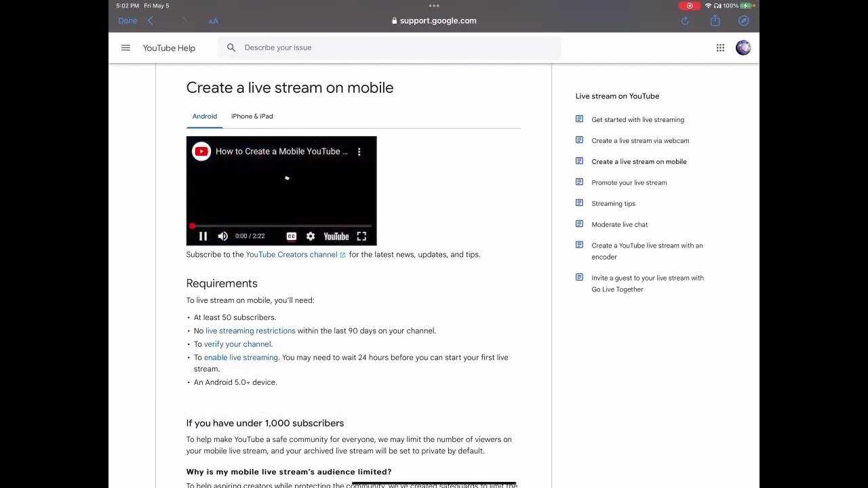Screen dimensions: 868x488
Task: Mute the video volume
Action: [x=222, y=236]
